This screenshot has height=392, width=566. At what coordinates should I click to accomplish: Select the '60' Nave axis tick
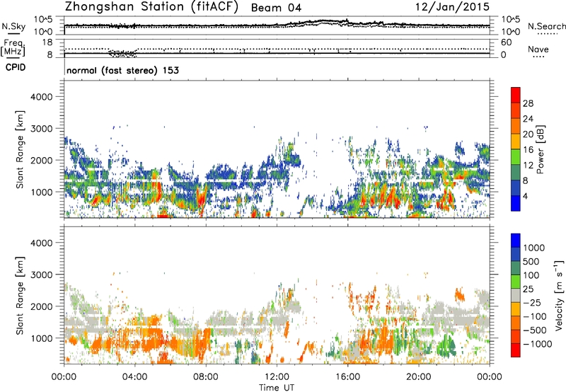pyautogui.click(x=506, y=42)
